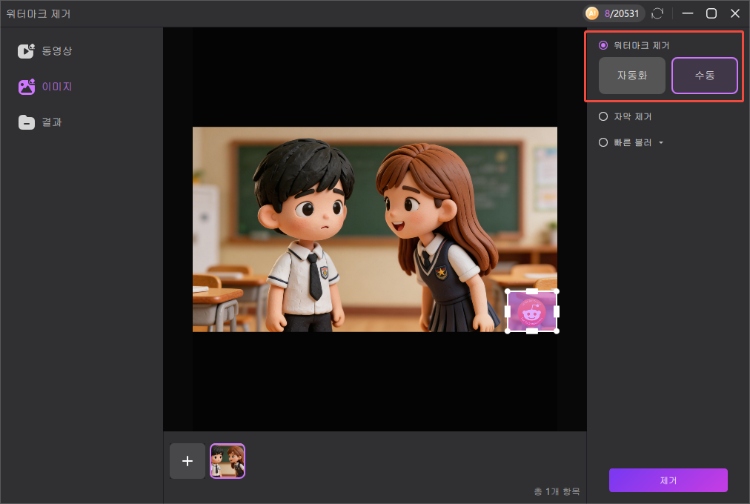Choose the 자동화 mode button
This screenshot has width=750, height=504.
click(x=632, y=76)
